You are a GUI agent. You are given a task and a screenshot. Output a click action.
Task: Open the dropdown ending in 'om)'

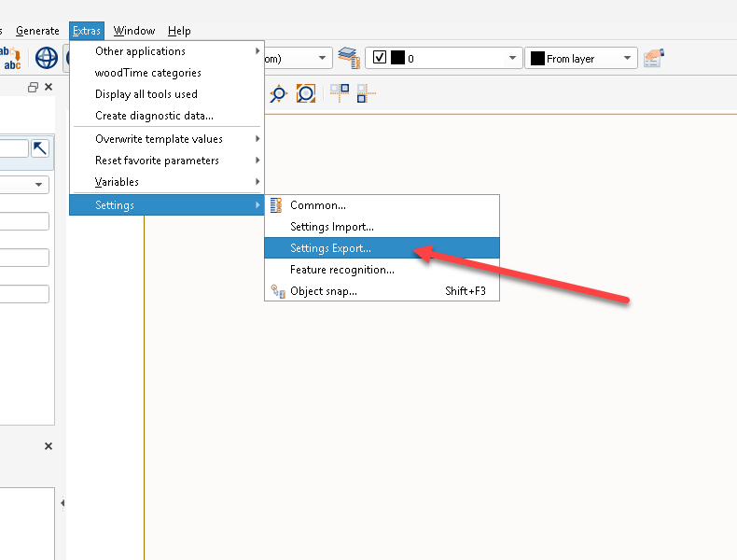pos(322,58)
